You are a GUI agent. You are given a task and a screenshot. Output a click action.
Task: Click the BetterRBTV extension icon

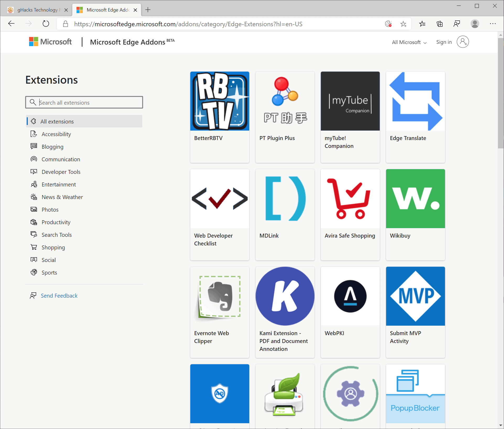pos(219,101)
